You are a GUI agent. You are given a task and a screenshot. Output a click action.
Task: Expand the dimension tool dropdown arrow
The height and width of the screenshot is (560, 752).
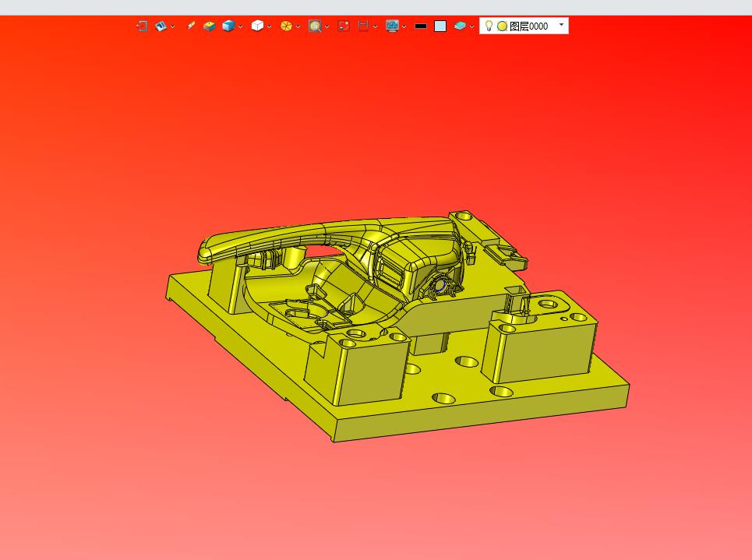click(375, 26)
